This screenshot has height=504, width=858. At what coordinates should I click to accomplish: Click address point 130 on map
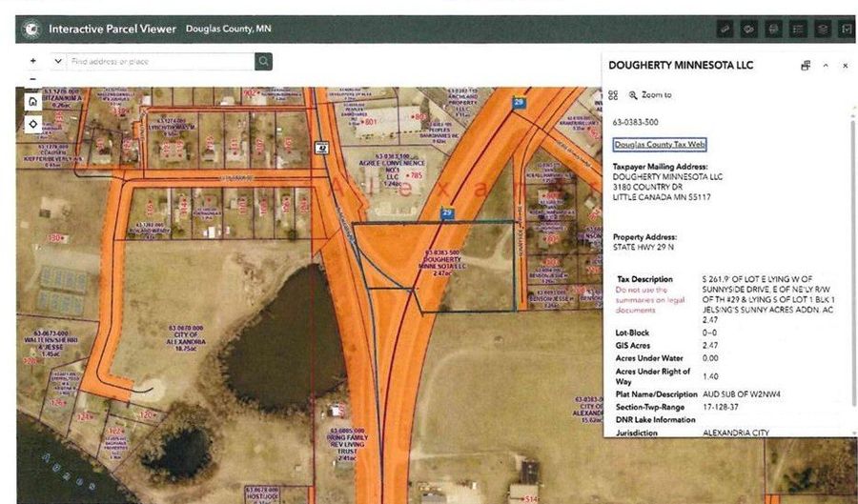(x=57, y=238)
